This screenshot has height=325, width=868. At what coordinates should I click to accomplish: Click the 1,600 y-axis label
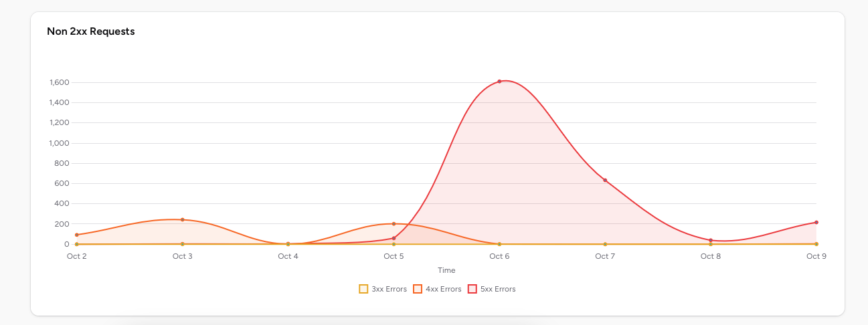[x=60, y=82]
